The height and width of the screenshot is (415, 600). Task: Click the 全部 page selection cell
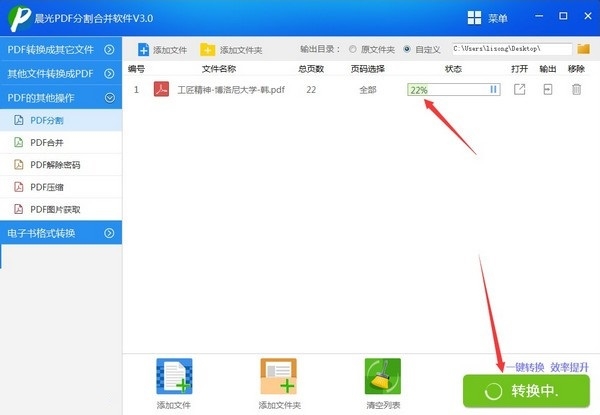click(368, 90)
